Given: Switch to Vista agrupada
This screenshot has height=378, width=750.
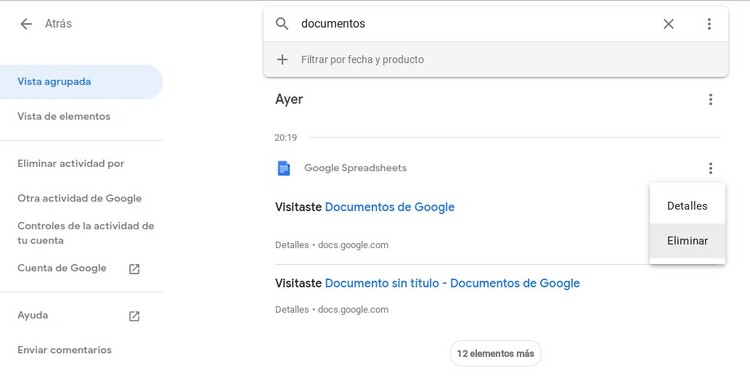Looking at the screenshot, I should click(x=80, y=82).
